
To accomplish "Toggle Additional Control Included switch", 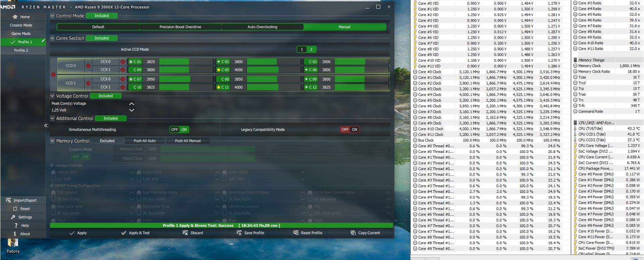I will [111, 118].
